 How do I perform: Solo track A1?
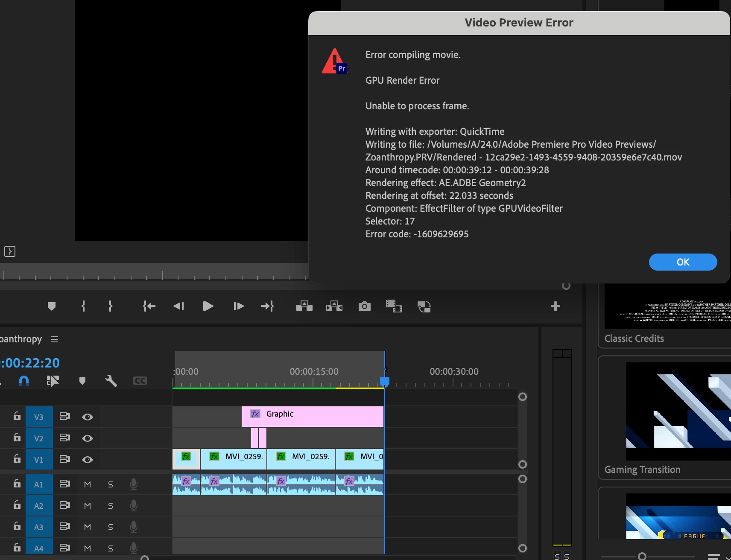pos(111,484)
